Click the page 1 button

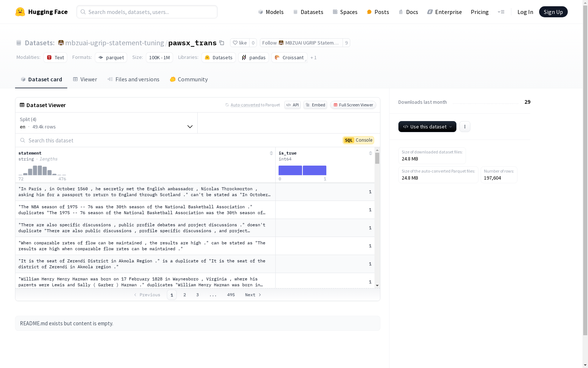[x=172, y=295]
